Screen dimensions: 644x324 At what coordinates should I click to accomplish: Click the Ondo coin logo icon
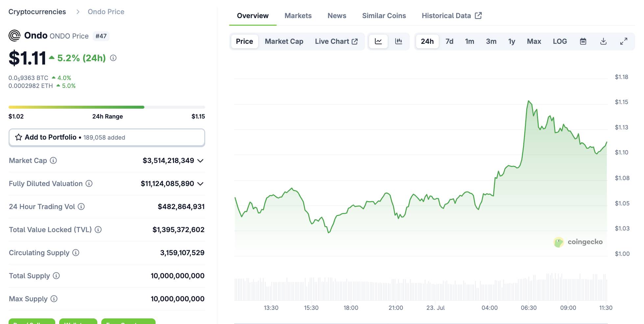[14, 36]
